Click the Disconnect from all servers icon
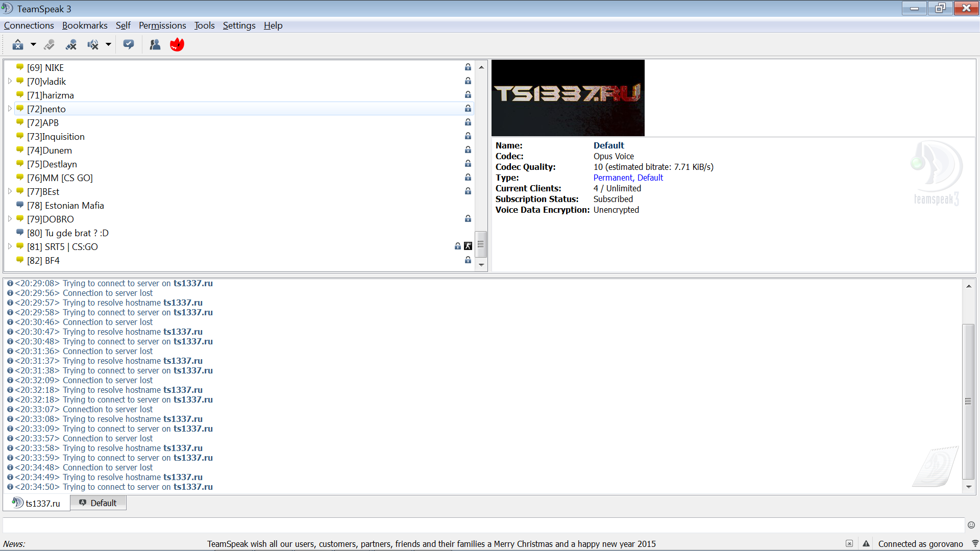The width and height of the screenshot is (980, 551). [71, 45]
